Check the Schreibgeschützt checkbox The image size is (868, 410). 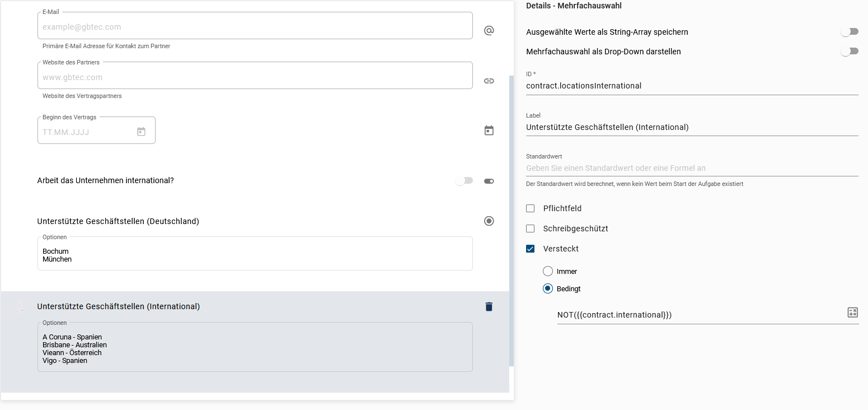pos(531,229)
